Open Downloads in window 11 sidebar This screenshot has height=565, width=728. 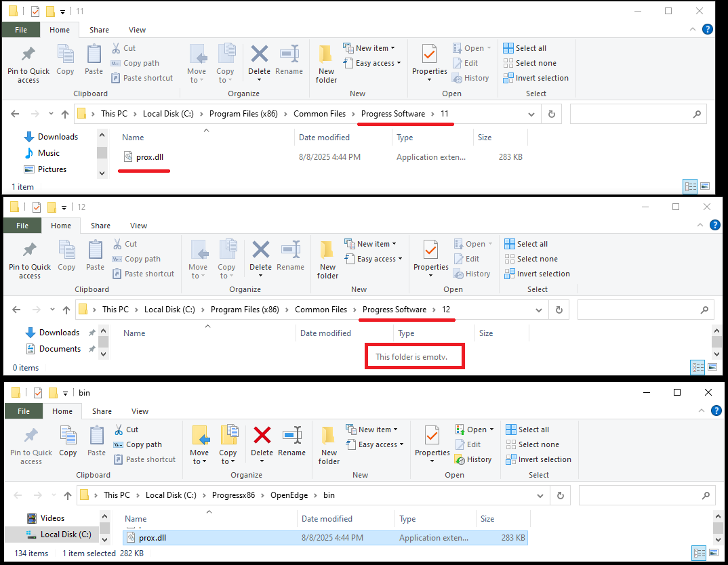pos(51,137)
